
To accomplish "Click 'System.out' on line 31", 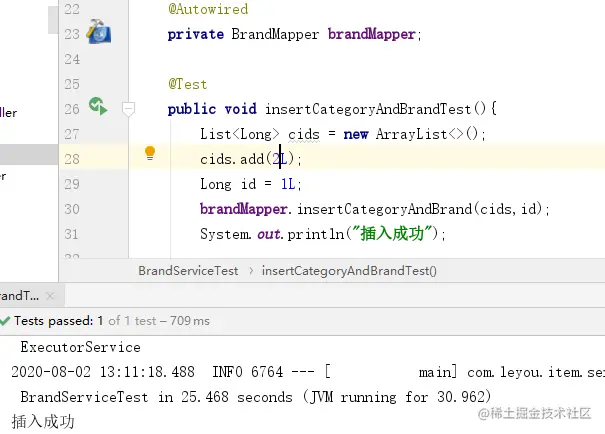I will click(x=240, y=234).
